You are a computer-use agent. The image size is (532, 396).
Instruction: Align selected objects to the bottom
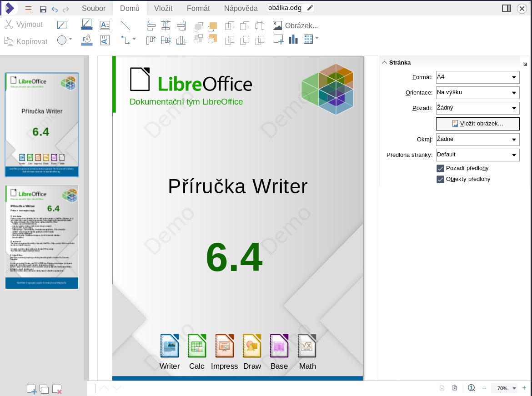tap(181, 40)
